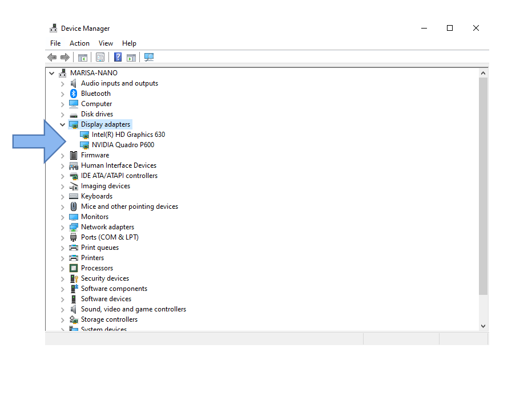The height and width of the screenshot is (397, 532).
Task: Open the View menu
Action: [x=106, y=43]
